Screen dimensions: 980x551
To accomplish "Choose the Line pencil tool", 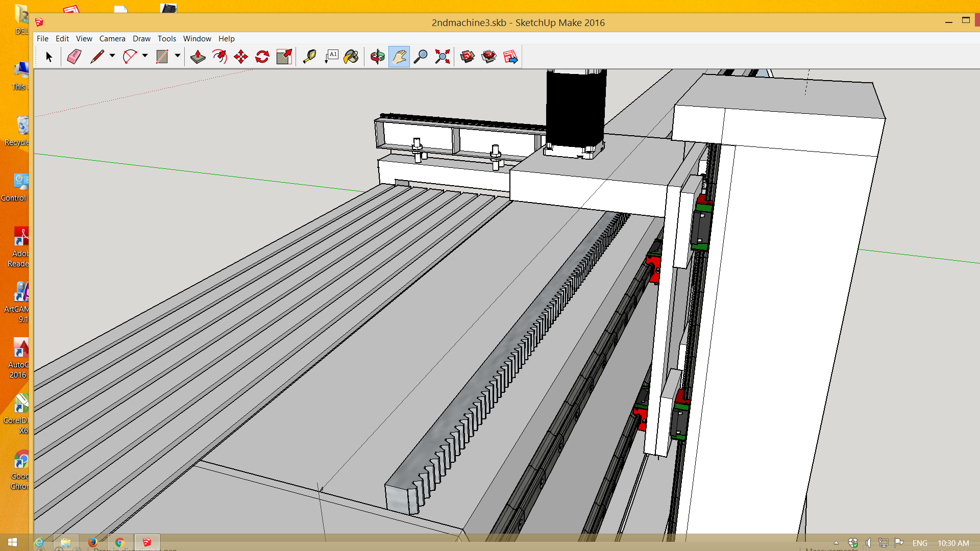I will pos(97,57).
